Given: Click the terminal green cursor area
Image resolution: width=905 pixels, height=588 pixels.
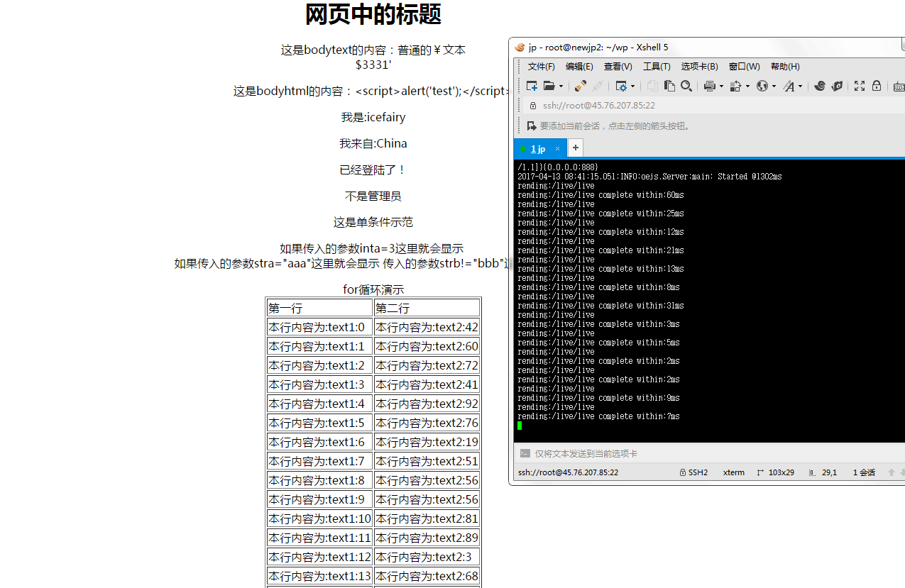Looking at the screenshot, I should (520, 426).
